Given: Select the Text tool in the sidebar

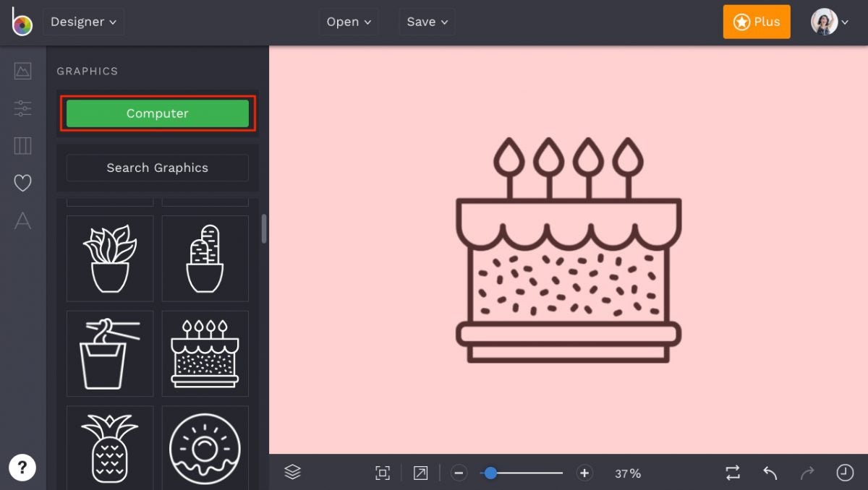Looking at the screenshot, I should pyautogui.click(x=22, y=221).
